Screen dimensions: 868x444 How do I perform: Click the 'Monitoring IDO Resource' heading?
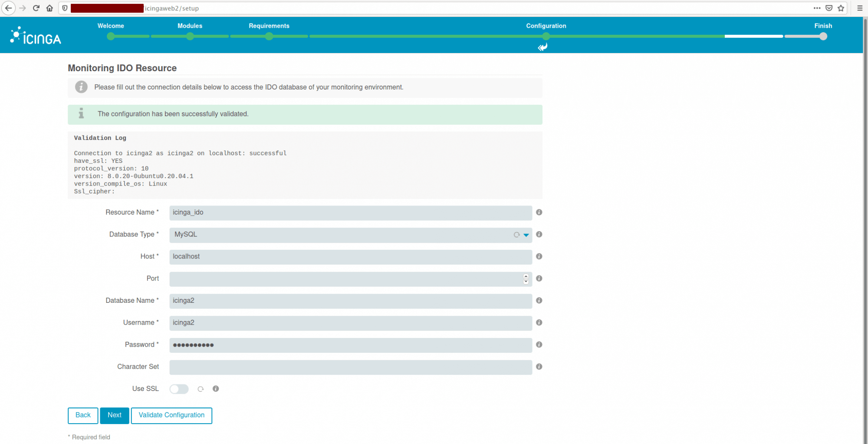[x=122, y=68]
